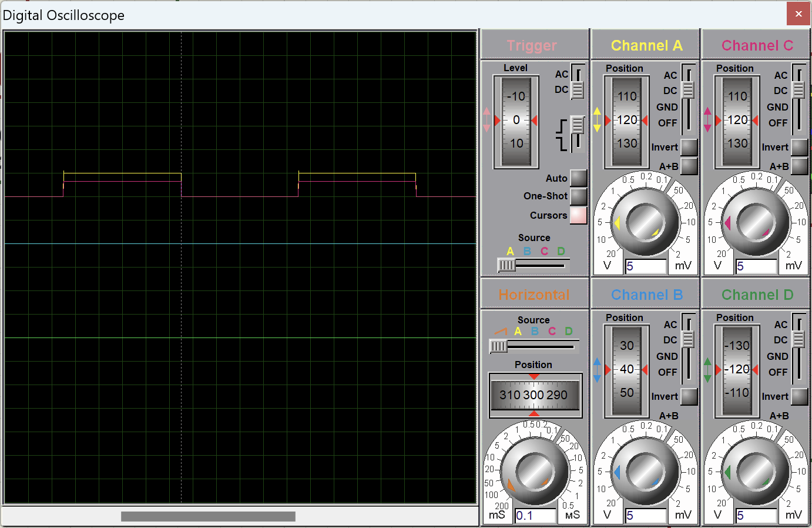Click the Channel A panel title

coord(646,45)
